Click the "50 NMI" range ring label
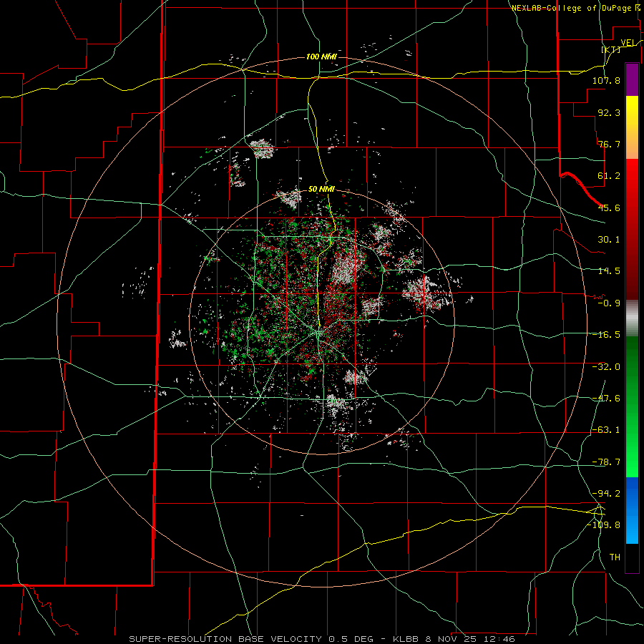 [321, 190]
